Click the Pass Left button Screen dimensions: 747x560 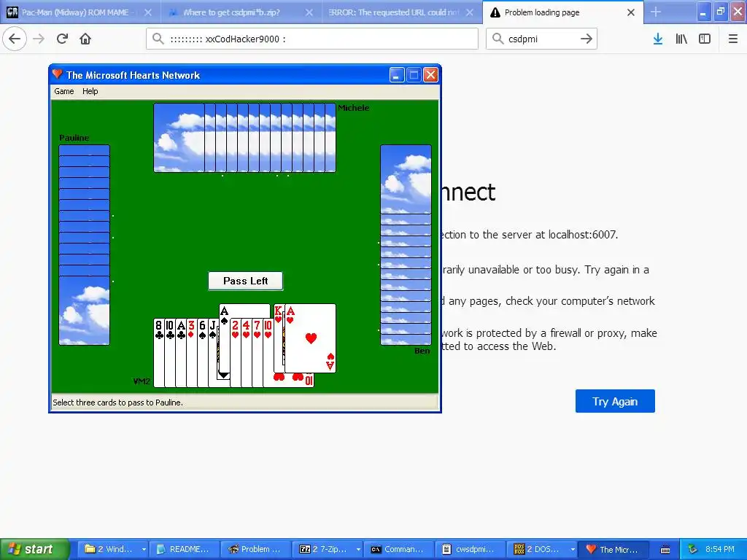click(245, 281)
